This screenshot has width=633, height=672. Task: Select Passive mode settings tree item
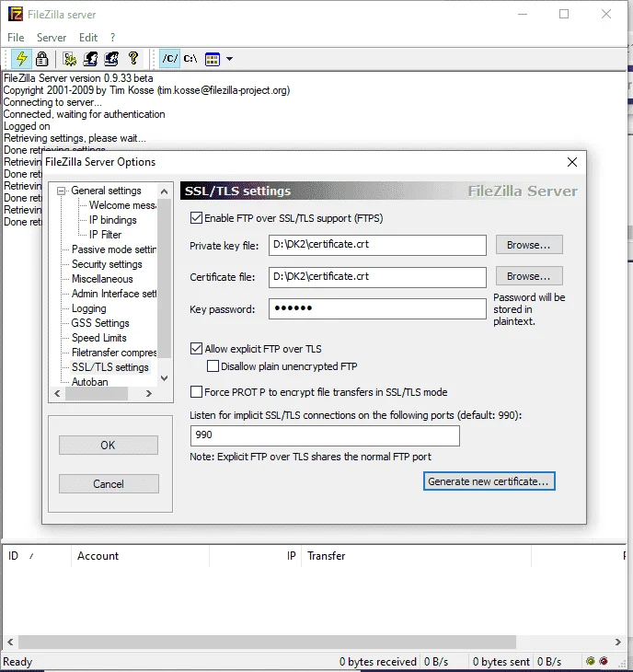113,249
